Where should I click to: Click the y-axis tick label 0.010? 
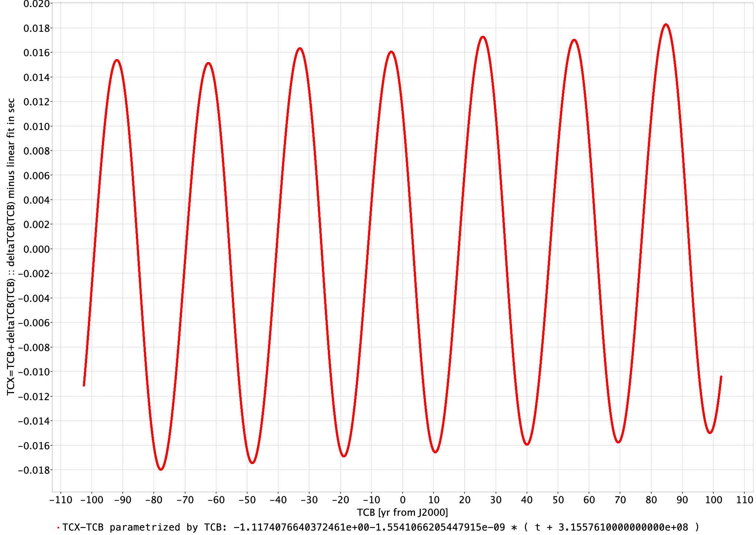point(37,126)
